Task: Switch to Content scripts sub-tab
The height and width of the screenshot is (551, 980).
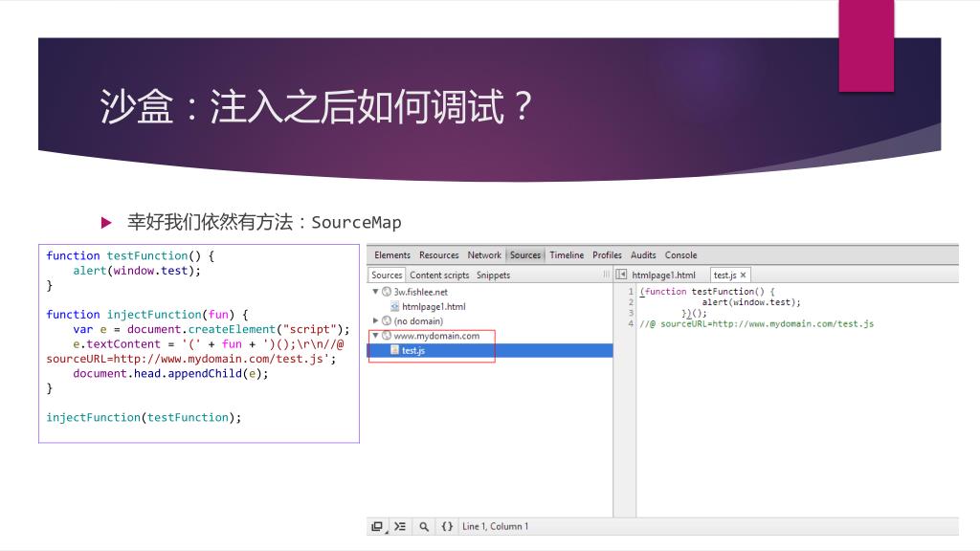Action: [x=439, y=275]
